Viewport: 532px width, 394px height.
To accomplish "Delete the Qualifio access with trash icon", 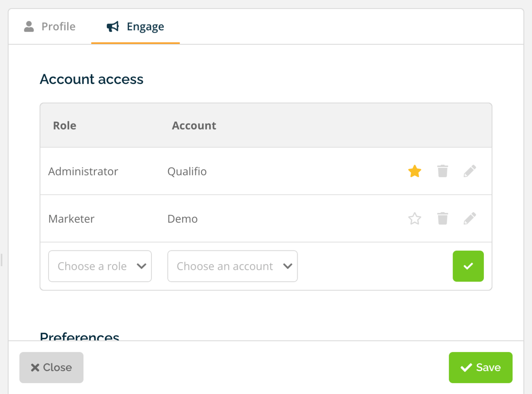I will [442, 171].
